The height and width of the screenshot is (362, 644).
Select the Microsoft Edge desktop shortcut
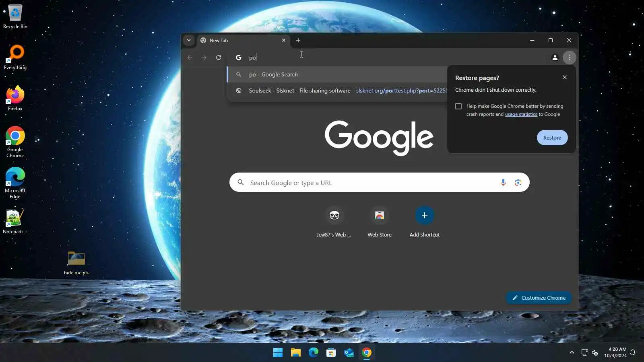point(15,183)
